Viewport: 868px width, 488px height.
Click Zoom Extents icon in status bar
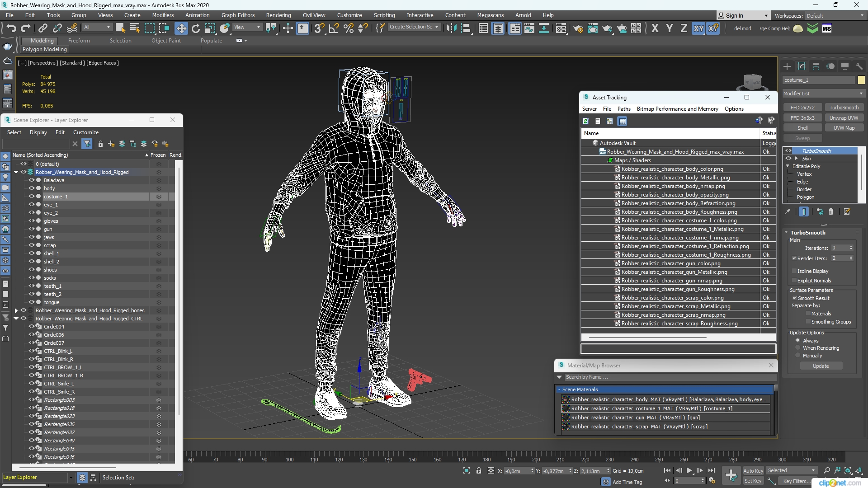click(848, 471)
